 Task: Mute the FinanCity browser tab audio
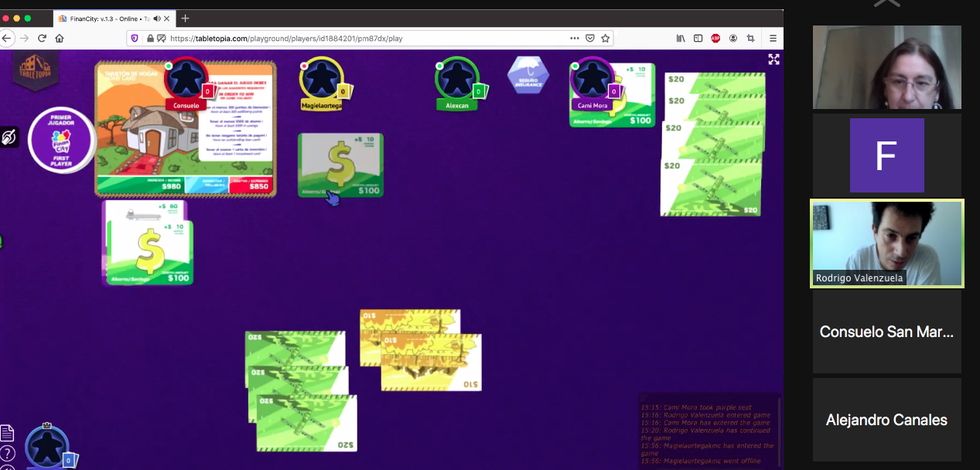(x=157, y=18)
